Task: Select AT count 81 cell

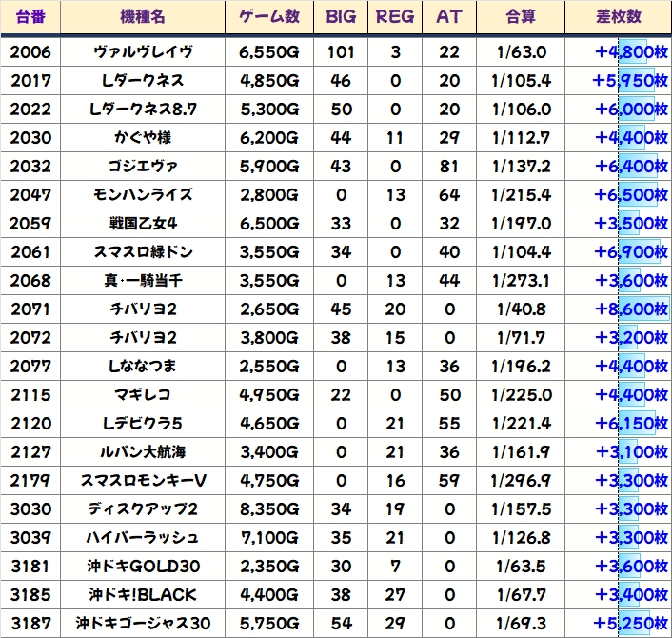Action: (449, 167)
